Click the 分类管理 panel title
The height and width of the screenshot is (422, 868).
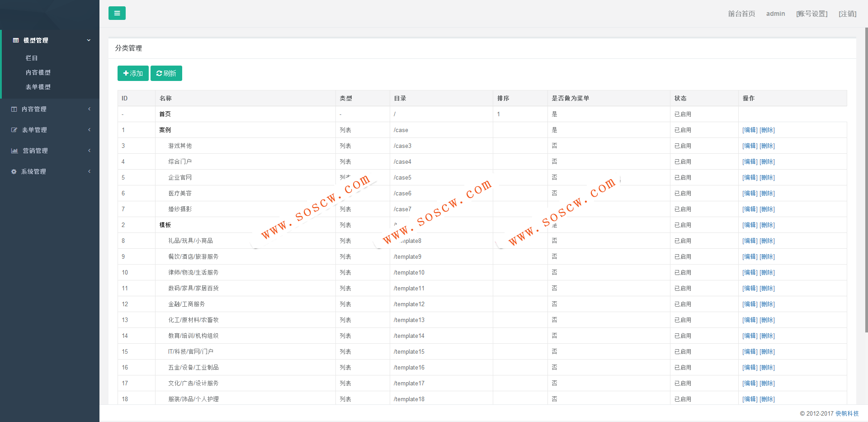[x=128, y=48]
